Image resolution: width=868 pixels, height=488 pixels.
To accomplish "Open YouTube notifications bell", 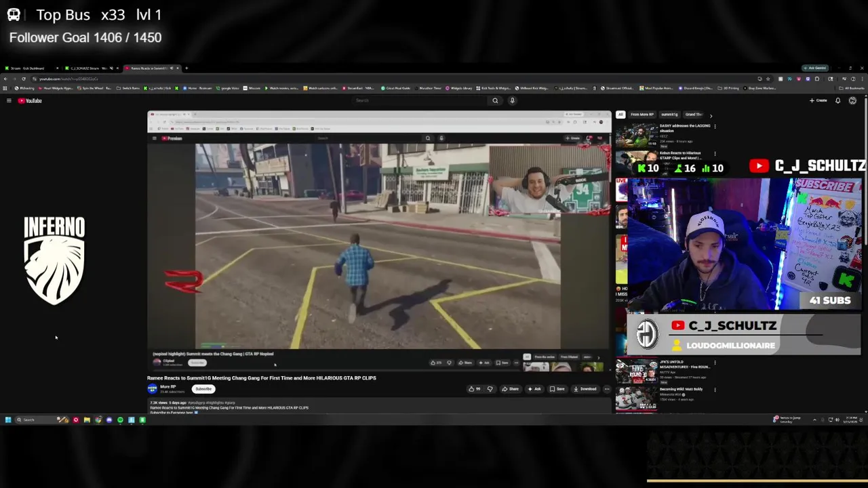I will 837,100.
